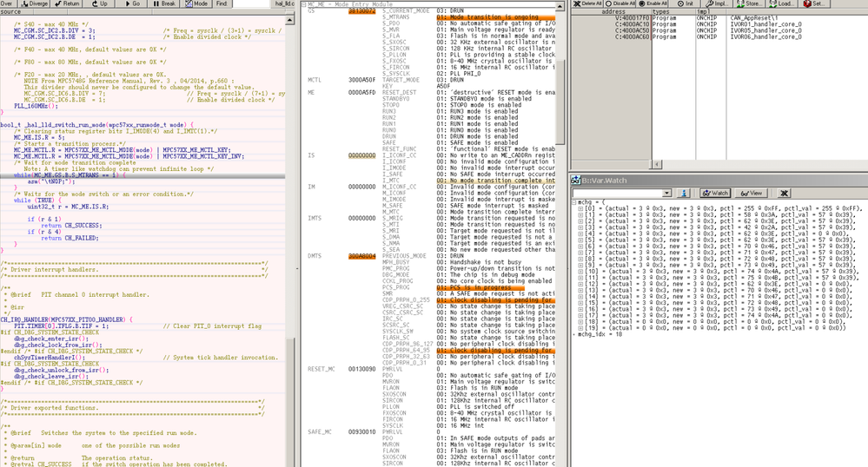
Task: Click the MCTL register value 3000A50F
Action: tap(362, 80)
